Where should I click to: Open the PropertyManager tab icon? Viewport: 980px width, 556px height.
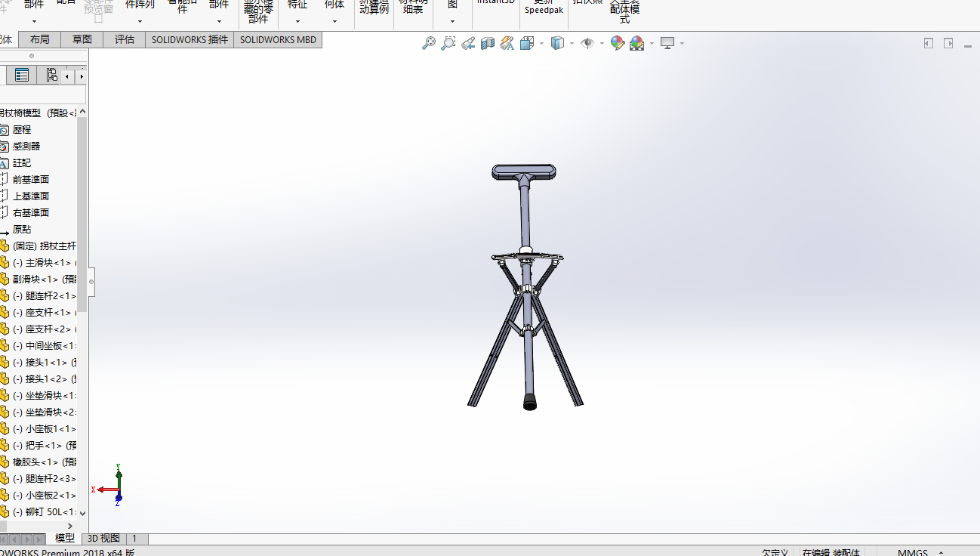click(22, 75)
